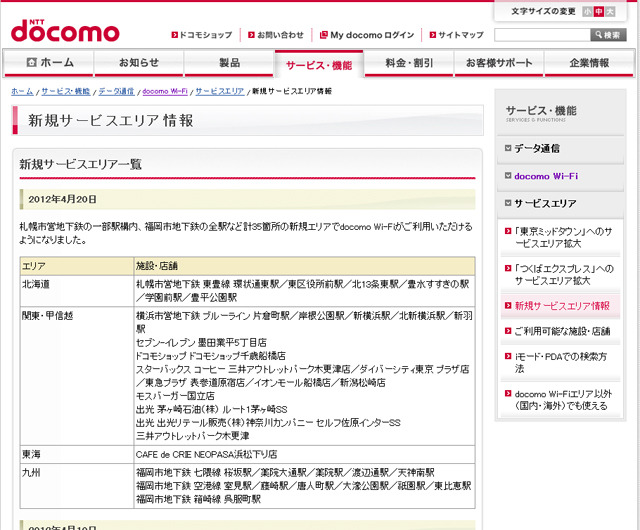Click arrow icon beside docomo Wi-Fiエリア以外
This screenshot has width=640, height=530.
(508, 393)
